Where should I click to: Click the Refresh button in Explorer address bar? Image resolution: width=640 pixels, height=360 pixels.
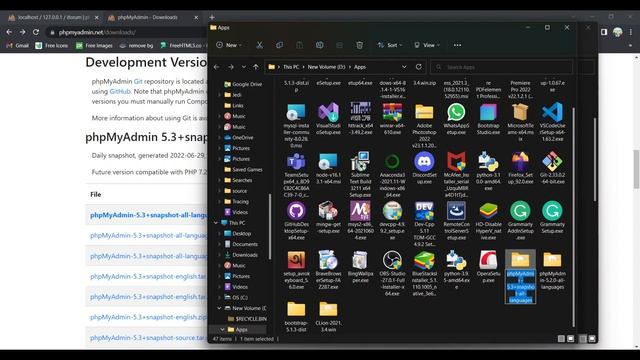(x=418, y=67)
